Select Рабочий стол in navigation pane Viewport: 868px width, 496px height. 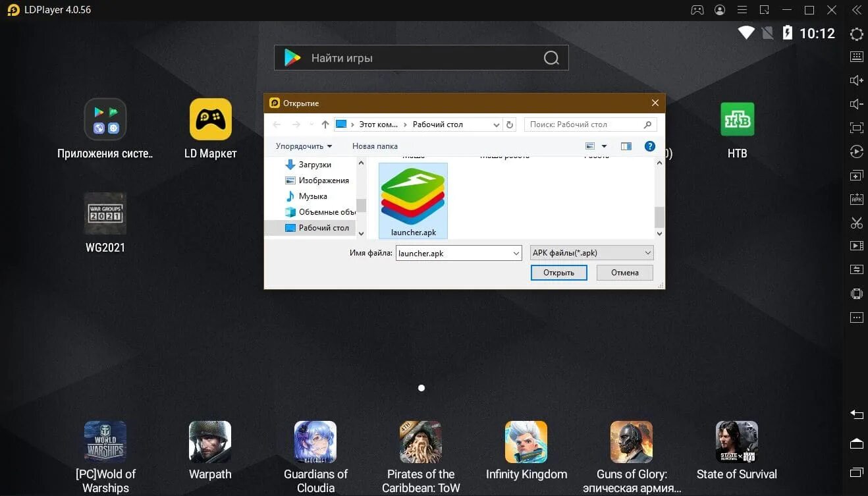point(310,228)
